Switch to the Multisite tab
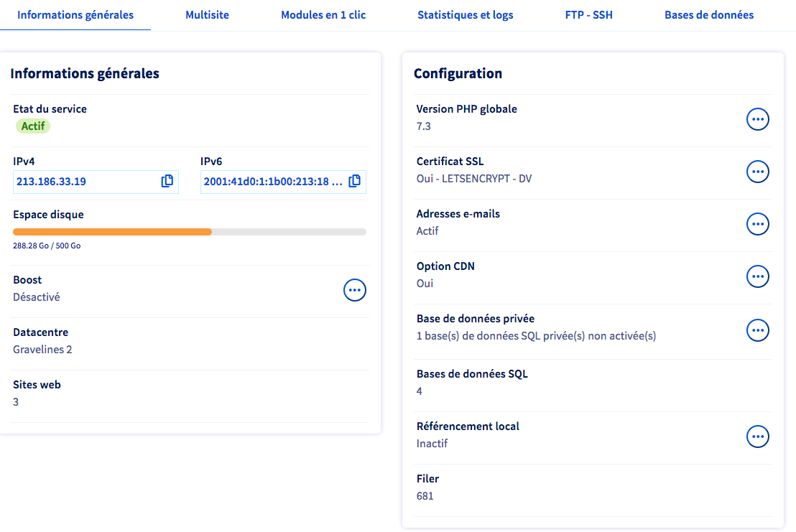The width and height of the screenshot is (796, 532). 207,15
